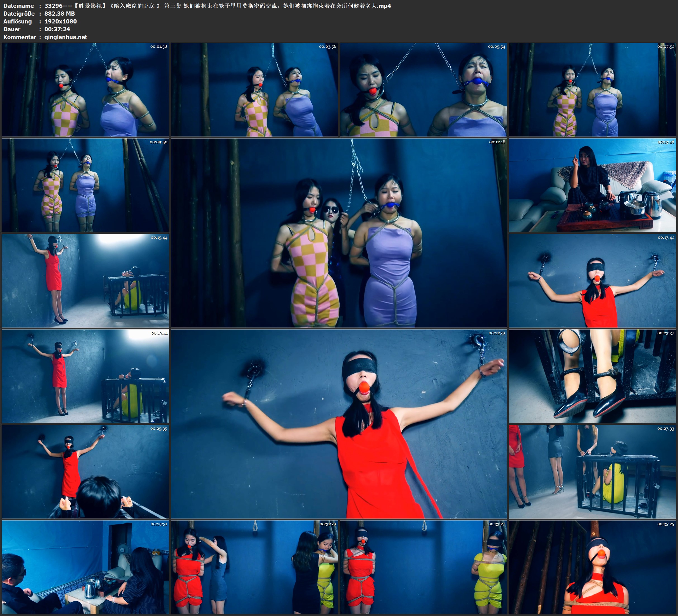Open the frame marked 00:33:27
Screen dimensions: 678x616
tap(423, 567)
